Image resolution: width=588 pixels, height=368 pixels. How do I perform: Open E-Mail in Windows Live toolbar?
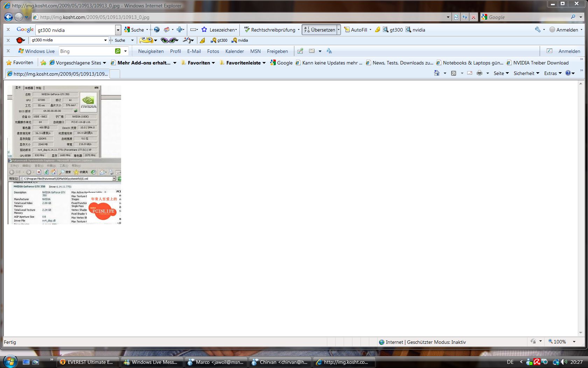(x=194, y=51)
